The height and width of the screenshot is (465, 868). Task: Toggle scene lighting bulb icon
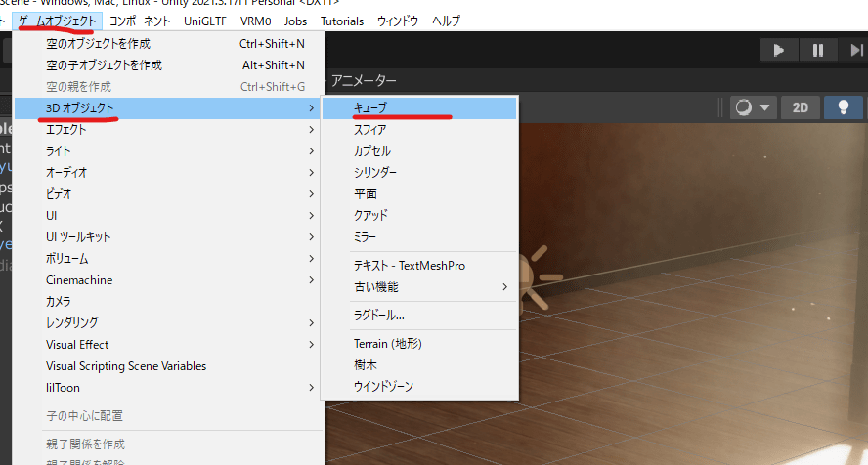(x=842, y=107)
